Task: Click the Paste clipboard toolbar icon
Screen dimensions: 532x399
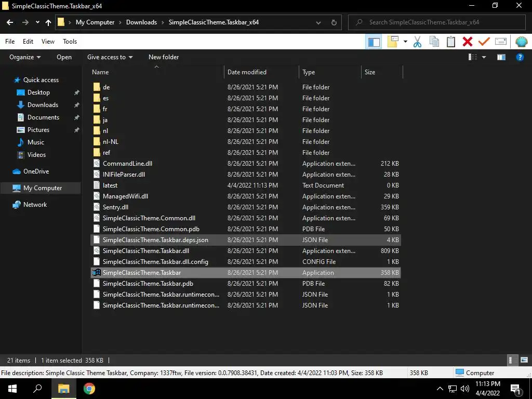Action: coord(451,42)
